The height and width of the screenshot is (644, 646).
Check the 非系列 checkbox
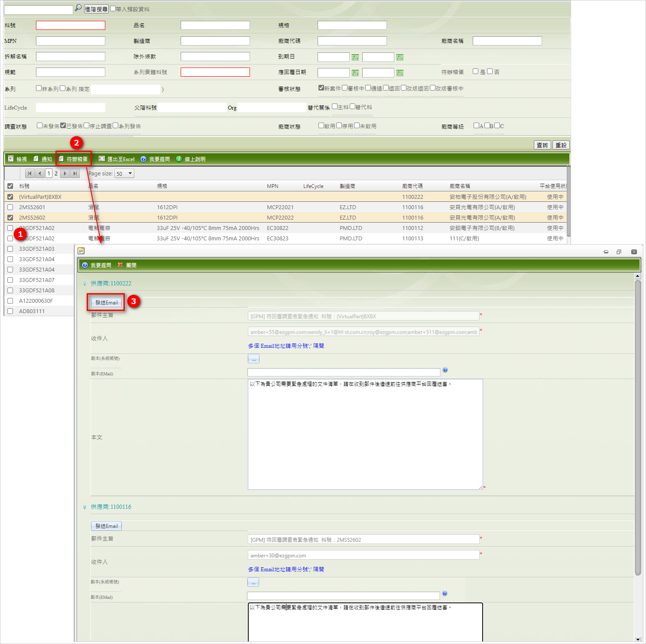pos(39,88)
